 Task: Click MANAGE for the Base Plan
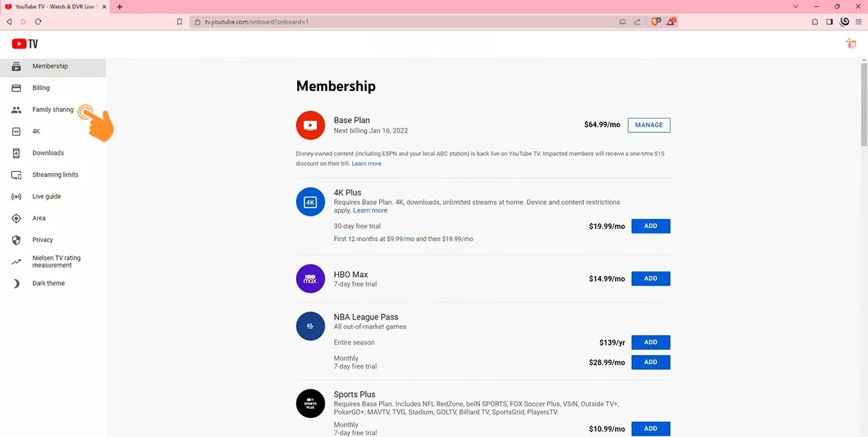pos(648,125)
